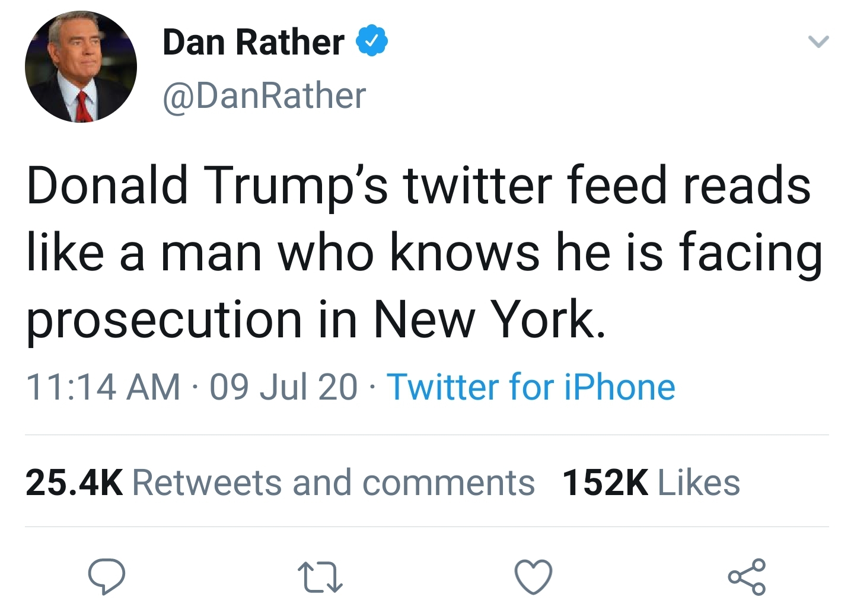
Task: Visit the @DanRather handle
Action: pos(264,95)
